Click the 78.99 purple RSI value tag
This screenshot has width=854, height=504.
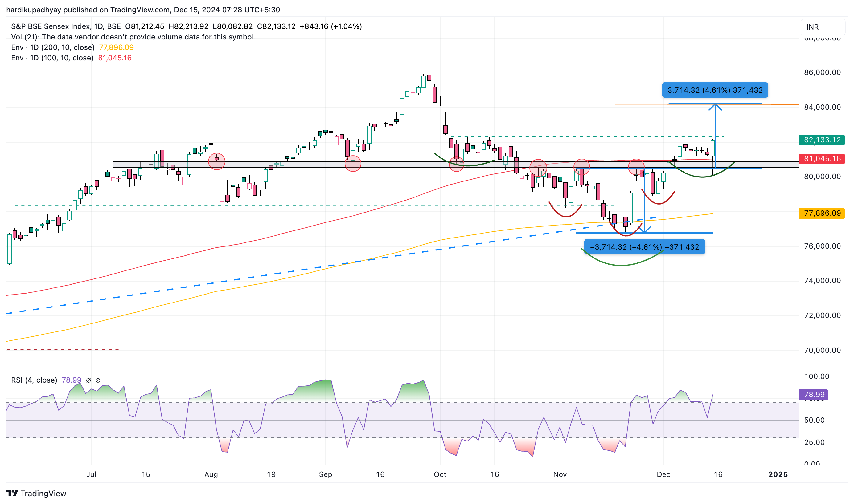point(814,395)
